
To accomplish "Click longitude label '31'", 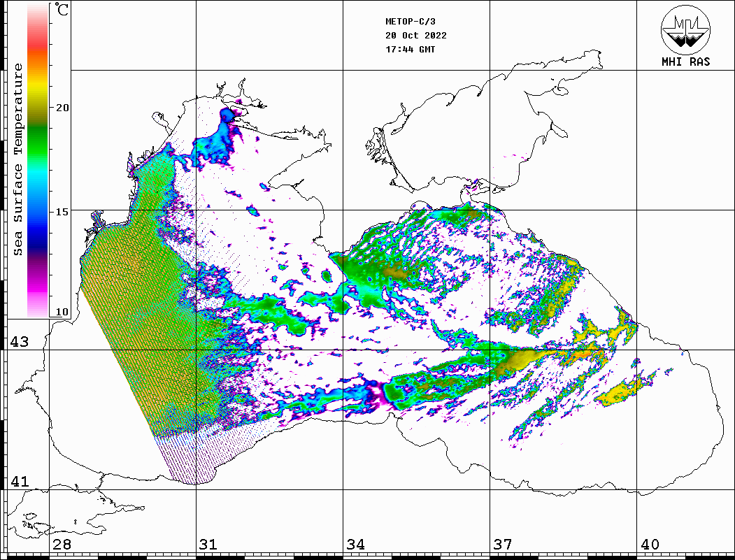I will [x=208, y=545].
